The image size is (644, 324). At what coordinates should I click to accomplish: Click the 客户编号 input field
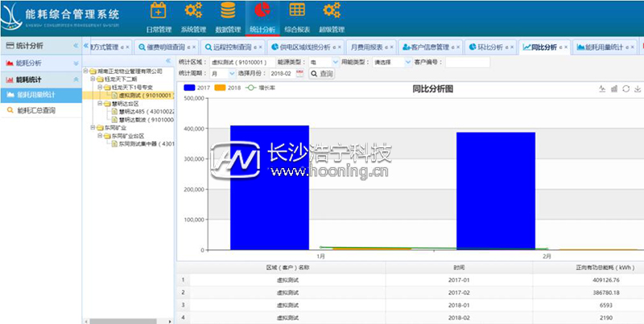point(467,62)
